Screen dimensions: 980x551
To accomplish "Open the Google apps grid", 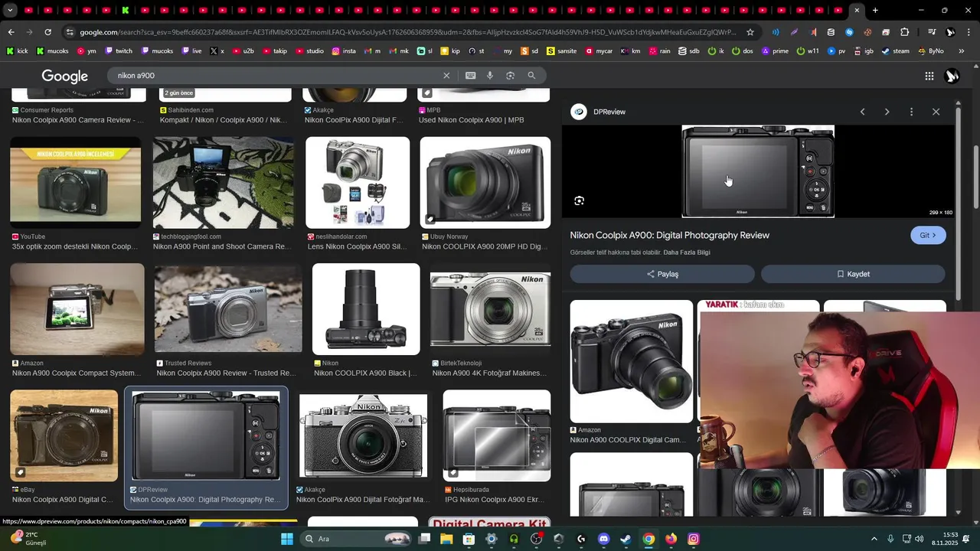I will point(929,76).
